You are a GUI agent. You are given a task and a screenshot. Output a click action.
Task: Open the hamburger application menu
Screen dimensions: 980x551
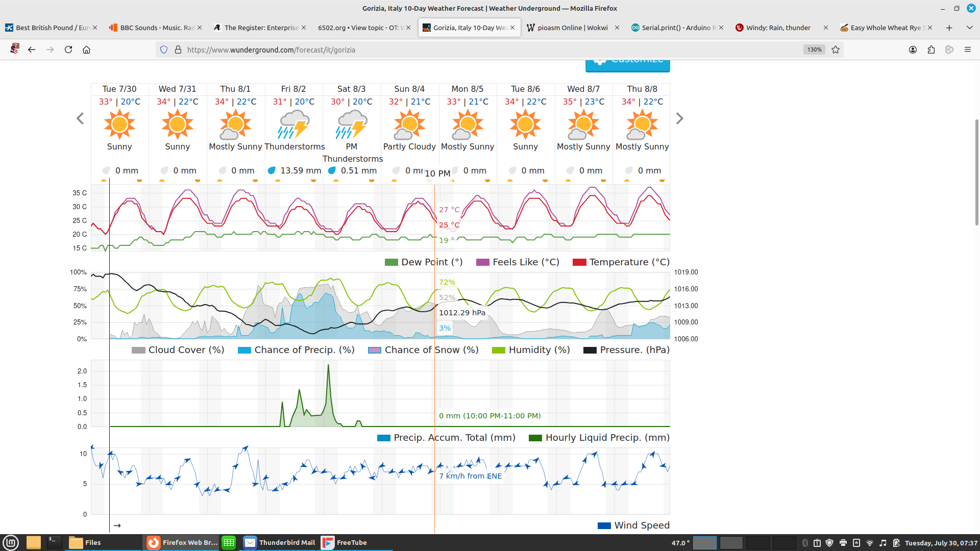click(967, 49)
